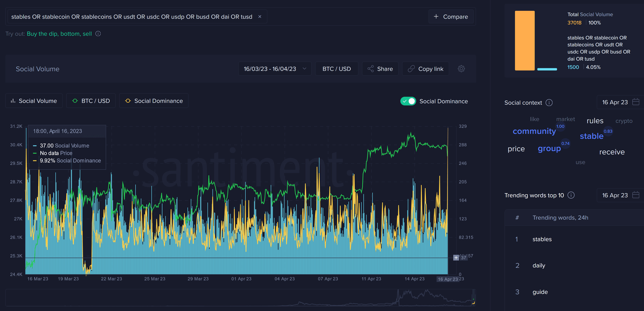Screen dimensions: 644x311
Task: Click the info icon after Trending words top 10
Action: (571, 195)
